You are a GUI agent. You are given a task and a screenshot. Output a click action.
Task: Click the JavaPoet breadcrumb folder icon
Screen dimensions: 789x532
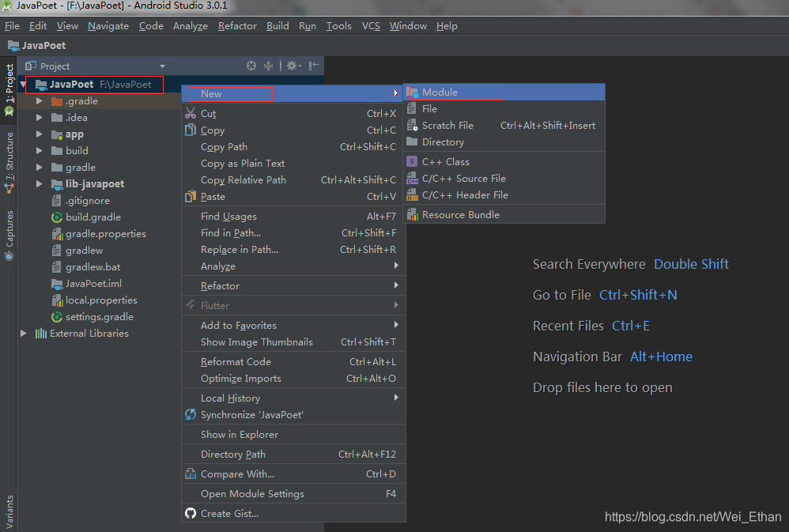point(13,46)
